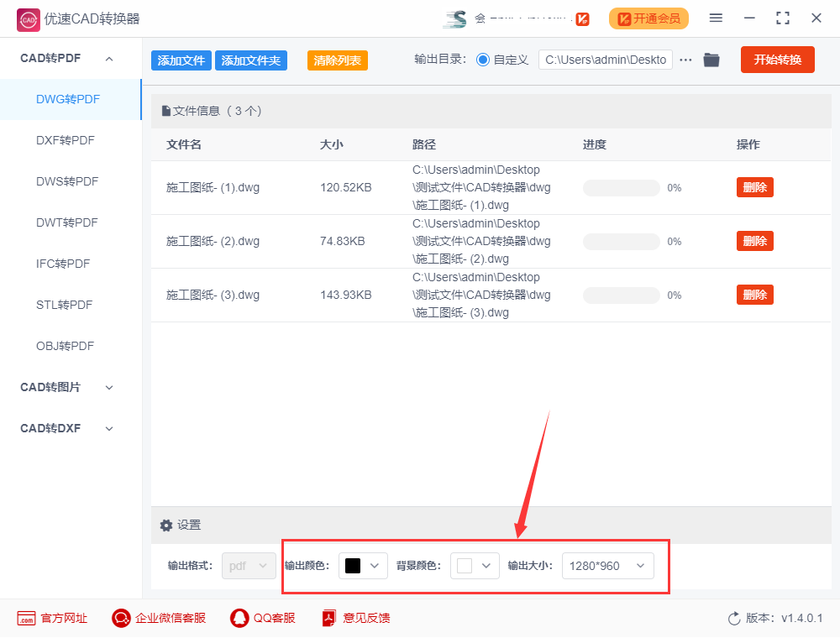Screen dimensions: 840x638
Task: Click the output directory path field
Action: pos(606,60)
